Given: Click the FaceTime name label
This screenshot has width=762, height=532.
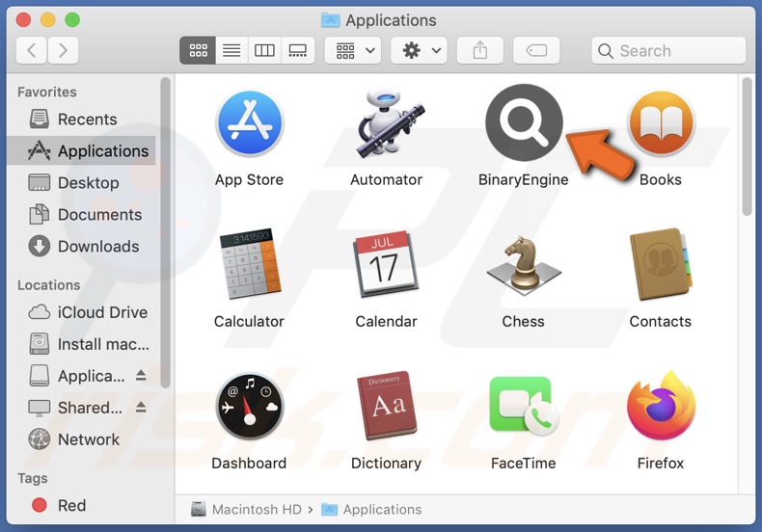Looking at the screenshot, I should [x=524, y=463].
